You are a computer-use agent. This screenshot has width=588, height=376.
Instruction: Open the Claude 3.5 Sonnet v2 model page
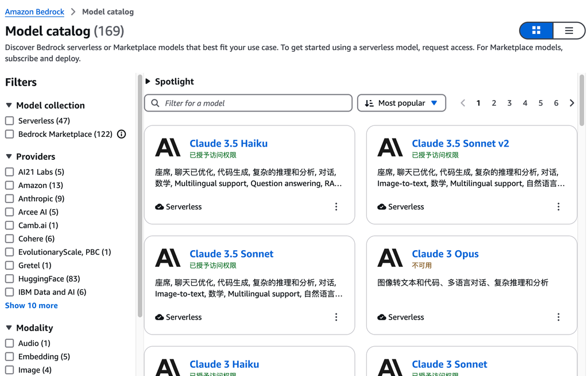click(460, 144)
